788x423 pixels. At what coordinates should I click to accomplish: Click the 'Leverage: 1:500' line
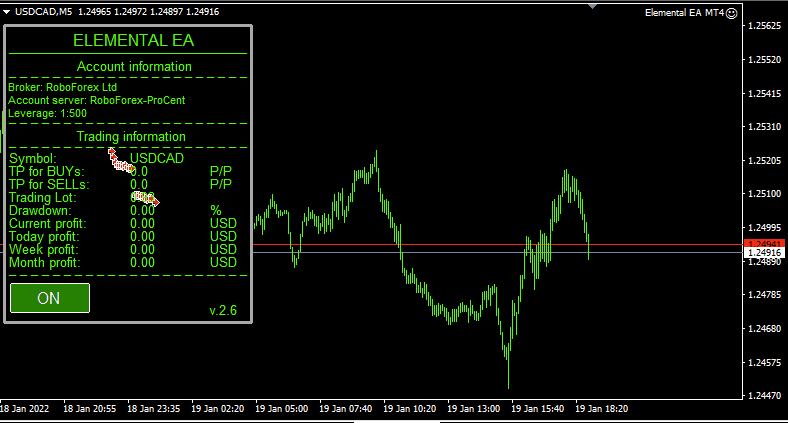(47, 113)
